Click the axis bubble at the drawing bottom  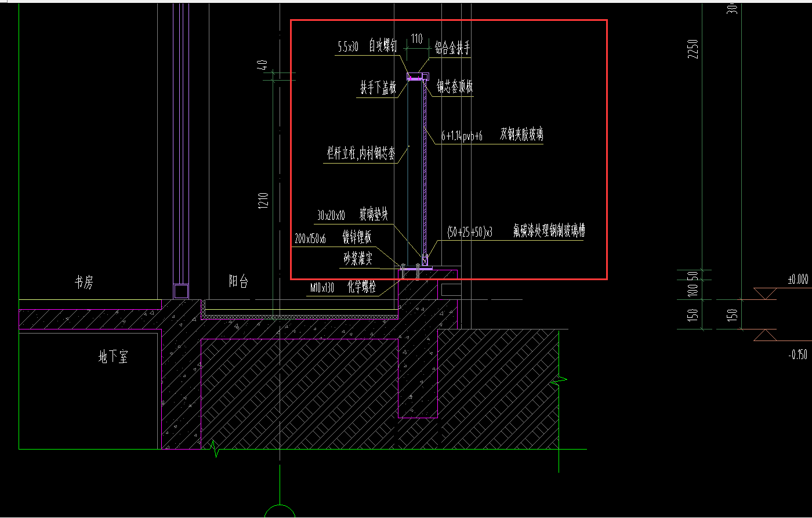(280, 510)
